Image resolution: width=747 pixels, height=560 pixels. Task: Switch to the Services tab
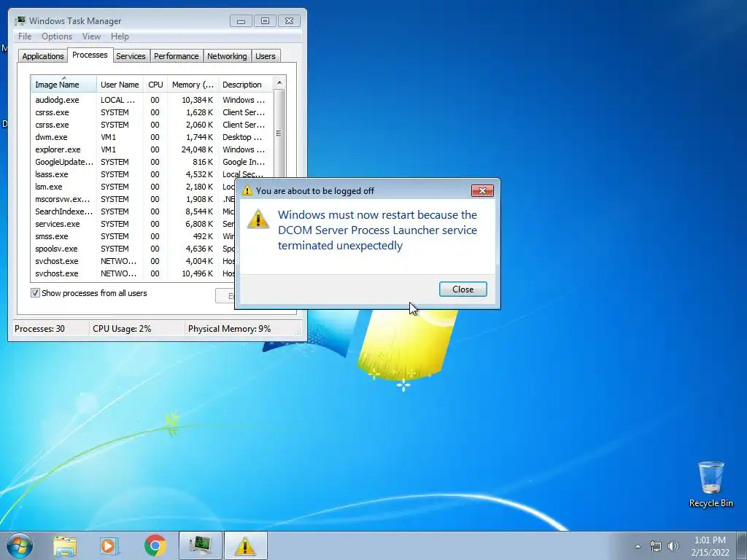(x=131, y=55)
